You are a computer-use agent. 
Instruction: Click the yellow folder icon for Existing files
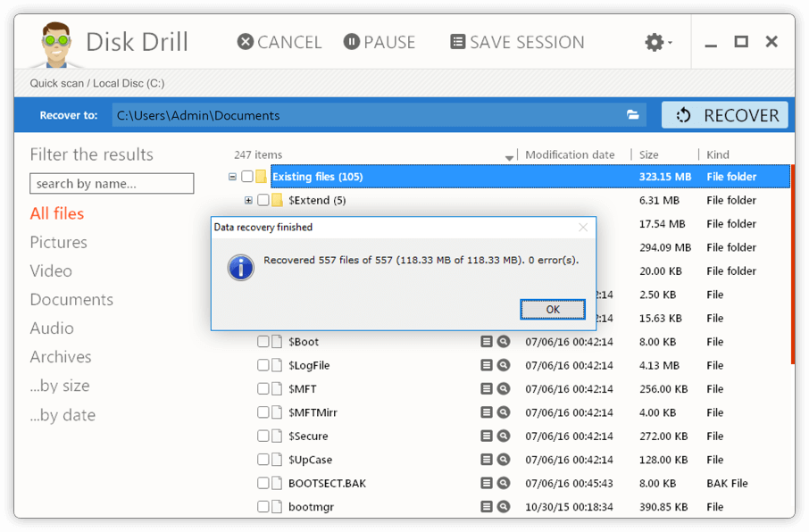(x=261, y=176)
